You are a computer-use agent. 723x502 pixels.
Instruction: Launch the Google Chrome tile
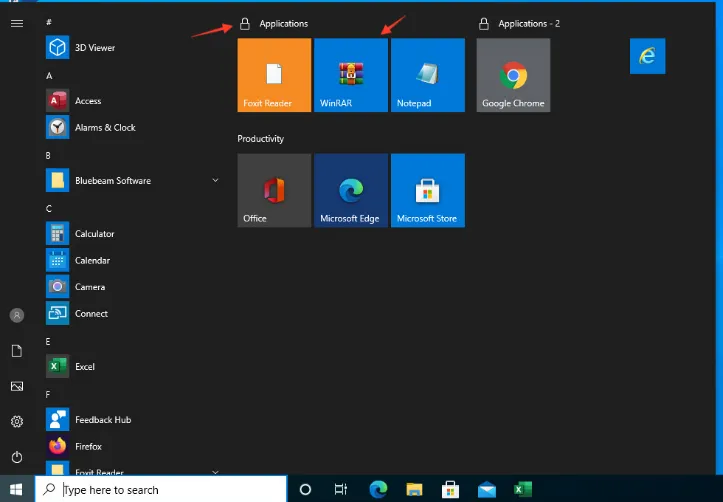[513, 75]
